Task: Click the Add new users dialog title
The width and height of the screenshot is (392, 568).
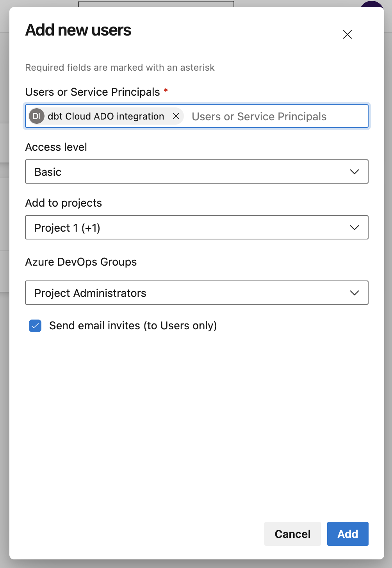Action: pos(78,30)
